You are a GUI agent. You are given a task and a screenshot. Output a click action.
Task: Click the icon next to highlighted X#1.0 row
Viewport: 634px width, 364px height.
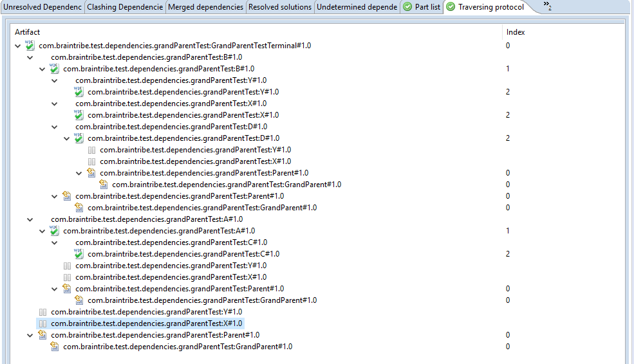click(x=42, y=323)
